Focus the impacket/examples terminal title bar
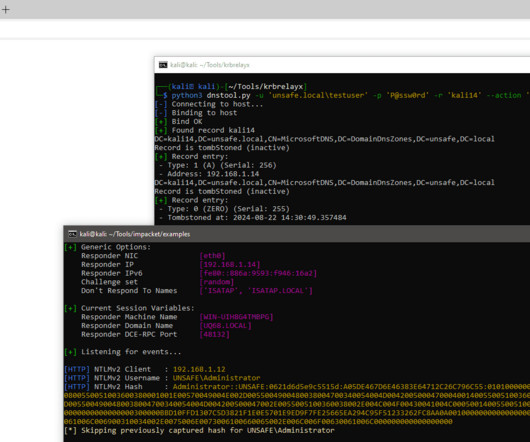Viewport: 530px width, 442px height. point(297,234)
